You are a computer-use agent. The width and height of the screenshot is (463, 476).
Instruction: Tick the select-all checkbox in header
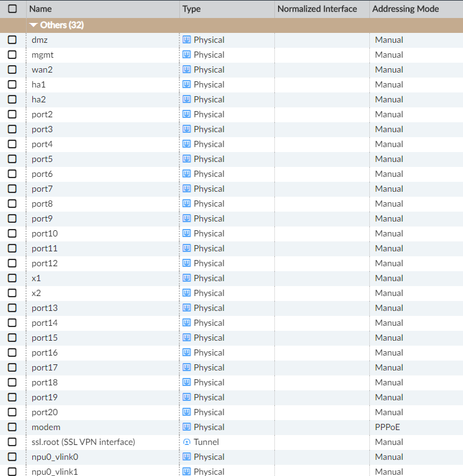click(12, 9)
